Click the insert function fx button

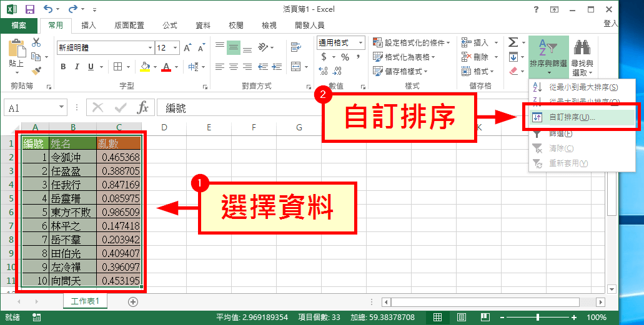coord(142,108)
